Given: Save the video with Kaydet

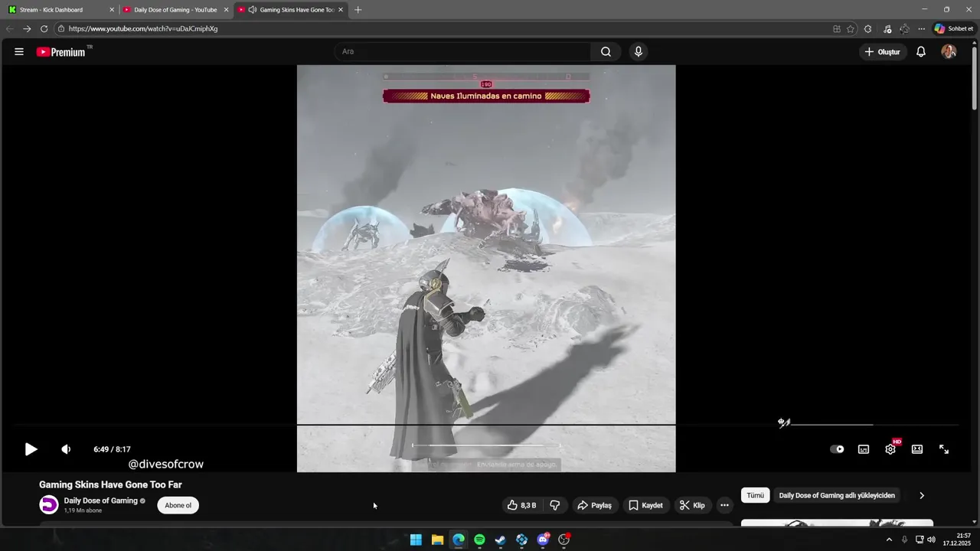Looking at the screenshot, I should click(645, 505).
